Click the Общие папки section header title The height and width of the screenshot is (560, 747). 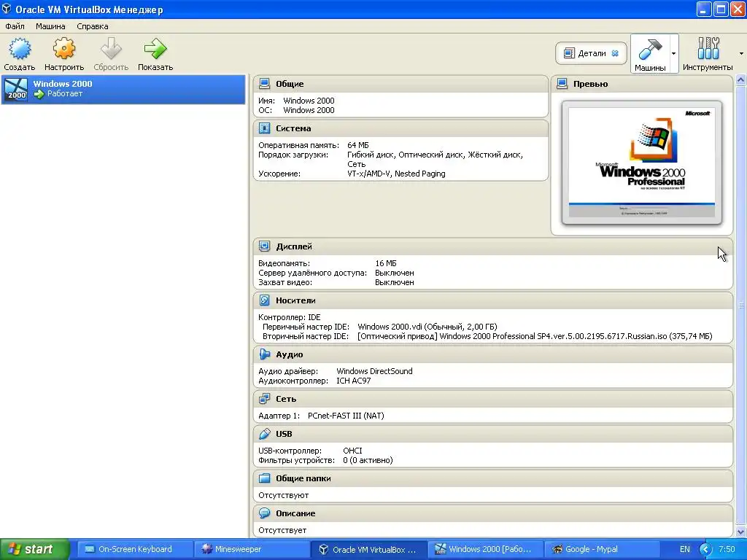click(x=303, y=478)
